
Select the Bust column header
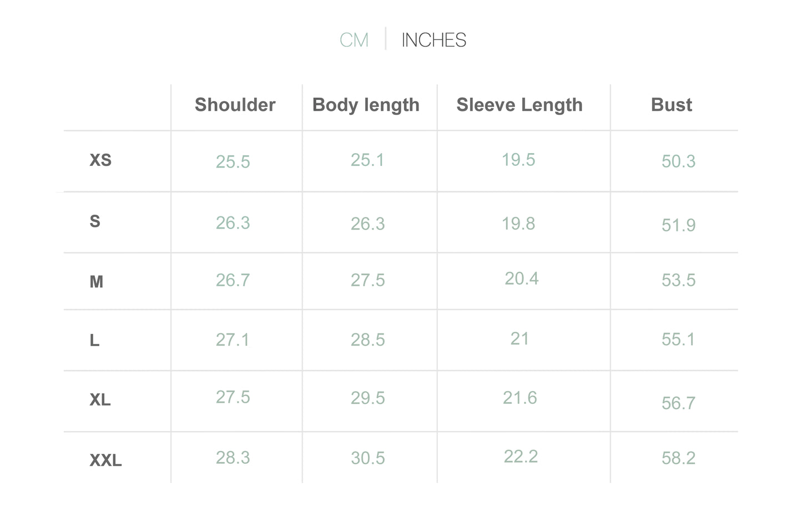[x=672, y=105]
